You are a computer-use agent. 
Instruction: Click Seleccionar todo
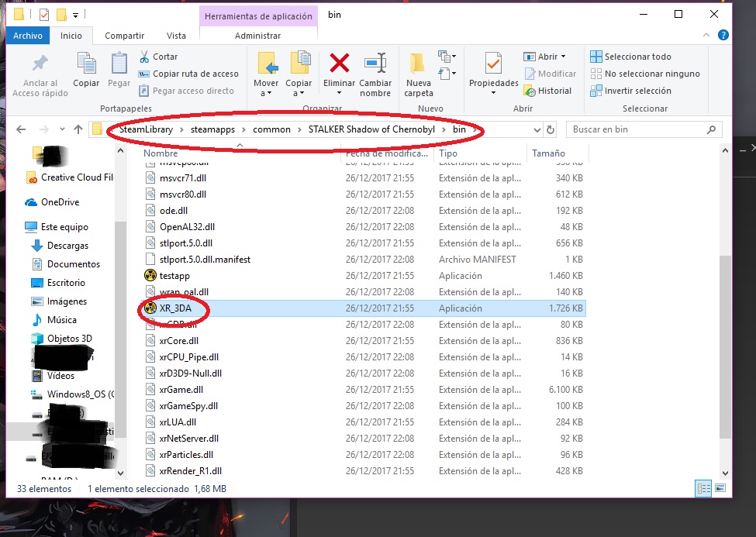click(630, 57)
